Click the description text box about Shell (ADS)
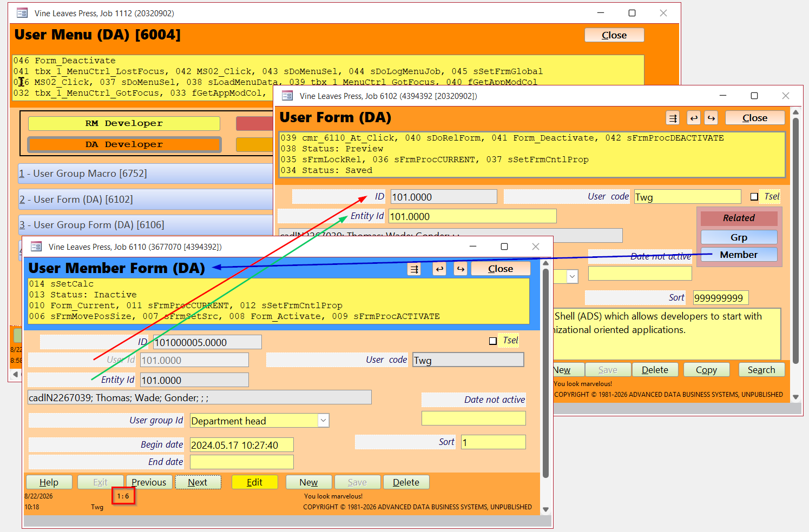809x532 pixels. pyautogui.click(x=667, y=334)
